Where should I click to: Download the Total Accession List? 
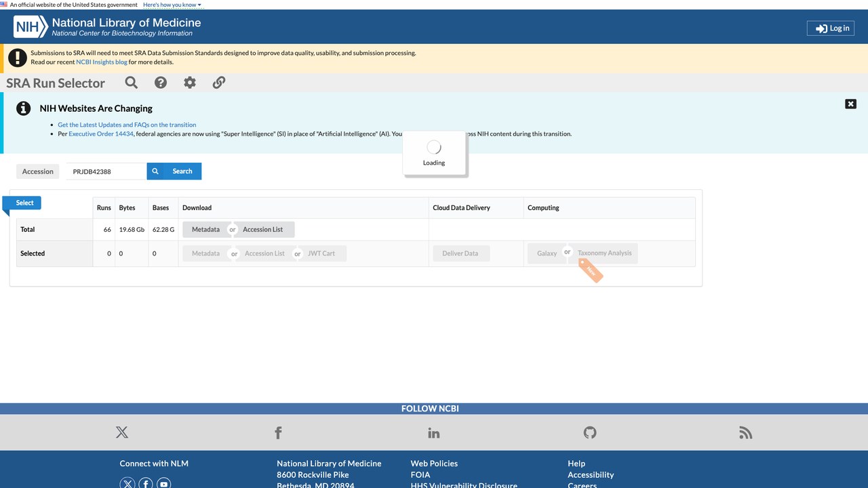pyautogui.click(x=263, y=229)
